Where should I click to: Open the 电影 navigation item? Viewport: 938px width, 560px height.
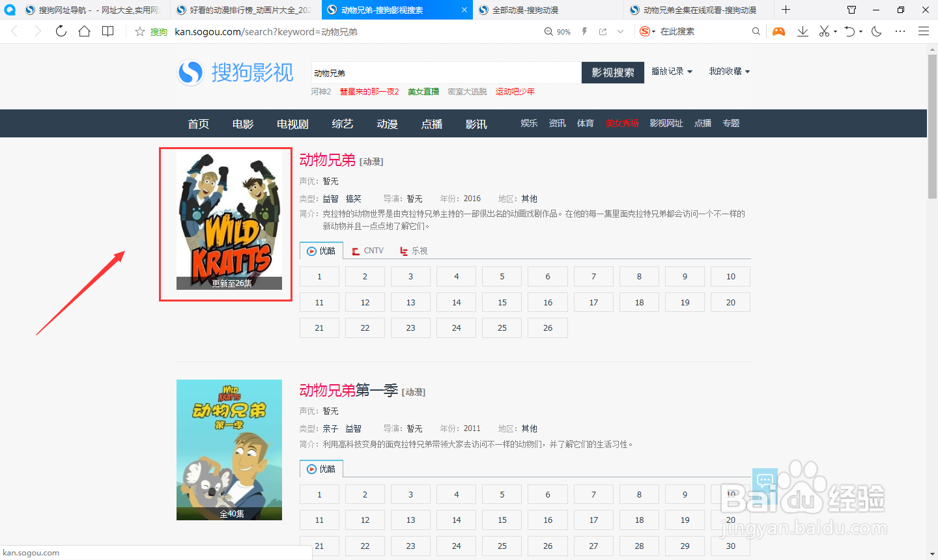click(243, 124)
